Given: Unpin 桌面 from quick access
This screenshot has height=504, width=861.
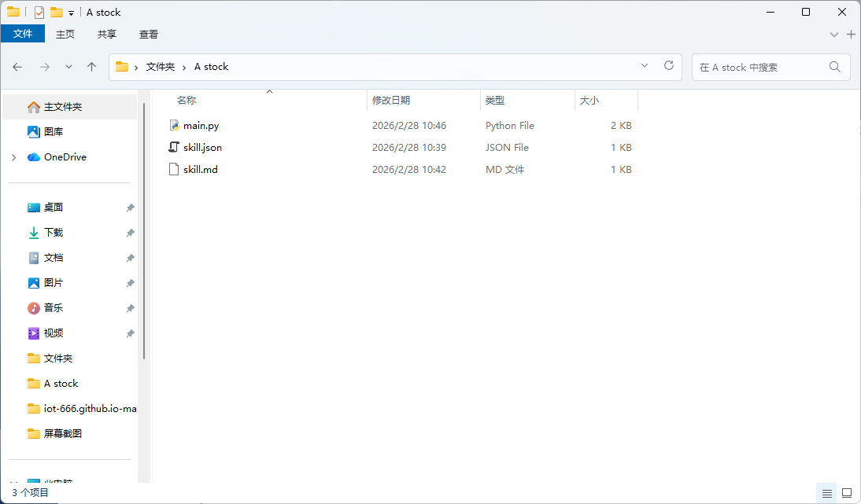Looking at the screenshot, I should pyautogui.click(x=130, y=208).
